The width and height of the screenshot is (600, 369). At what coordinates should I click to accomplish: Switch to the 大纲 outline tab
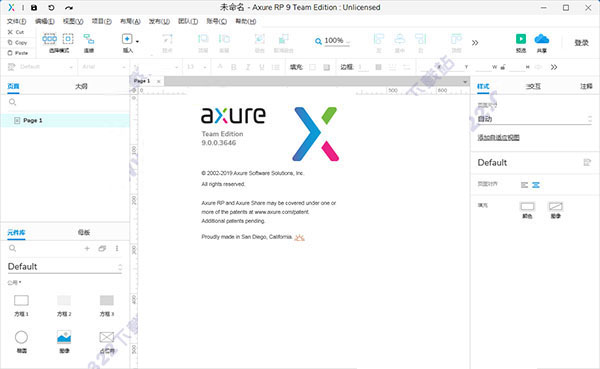(81, 87)
